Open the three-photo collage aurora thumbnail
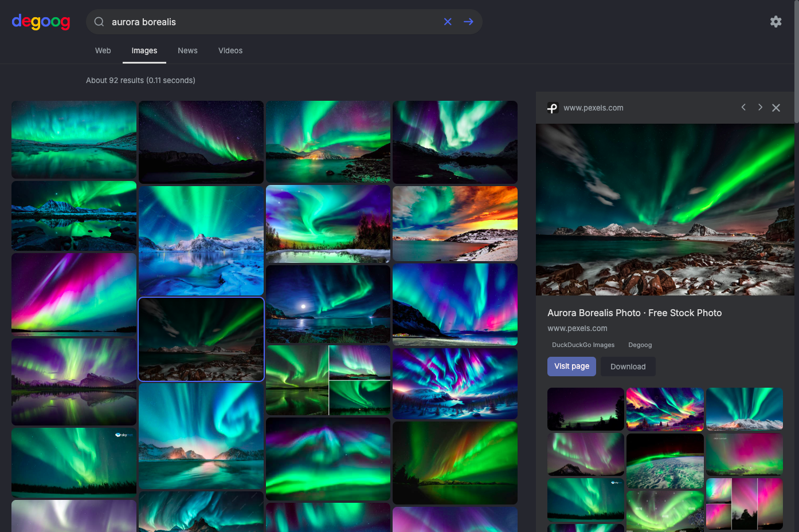 [328, 380]
